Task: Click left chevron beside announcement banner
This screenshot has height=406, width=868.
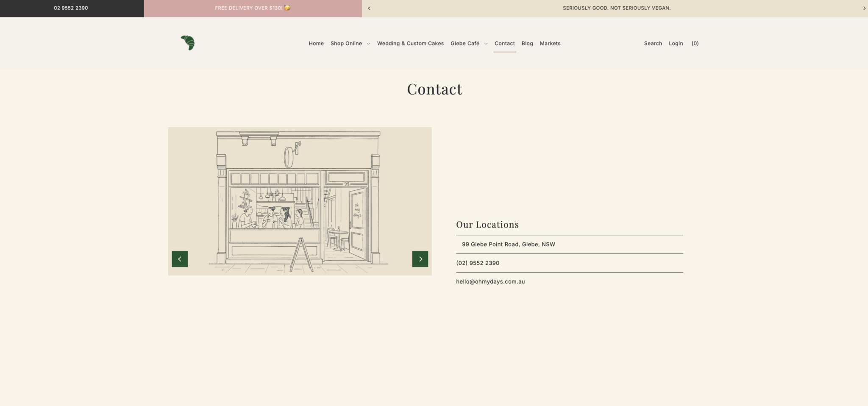Action: click(x=370, y=8)
